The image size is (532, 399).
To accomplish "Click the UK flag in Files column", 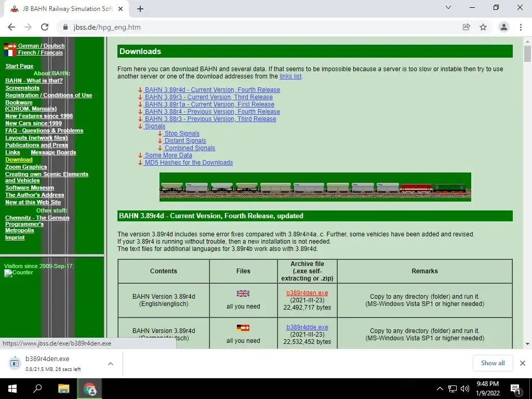I will pos(243,294).
